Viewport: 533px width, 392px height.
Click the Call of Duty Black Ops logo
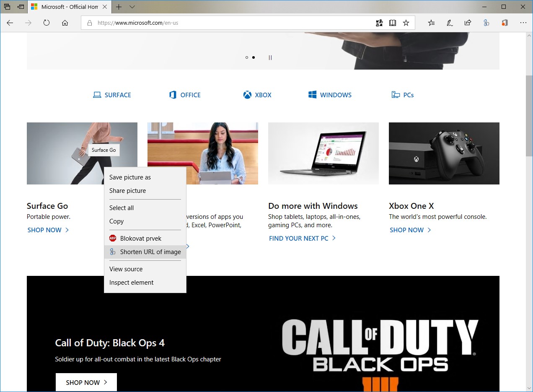(380, 354)
